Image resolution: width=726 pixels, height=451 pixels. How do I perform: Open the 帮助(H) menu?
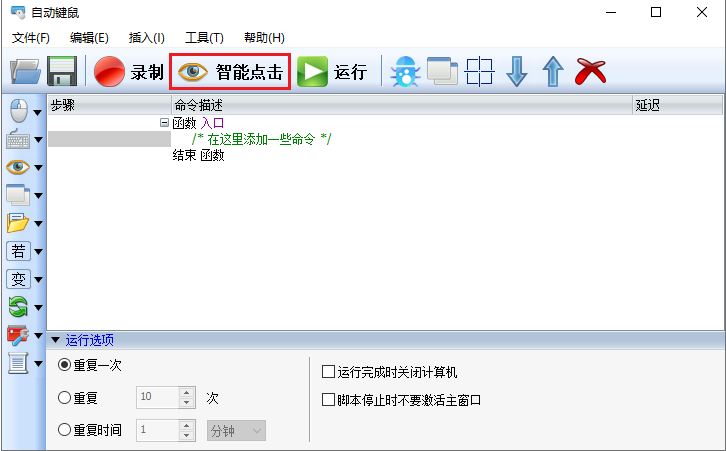264,38
